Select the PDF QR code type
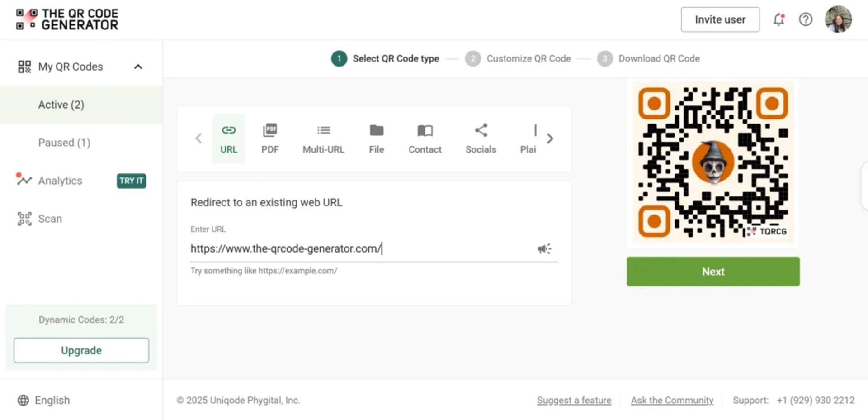 pos(270,138)
